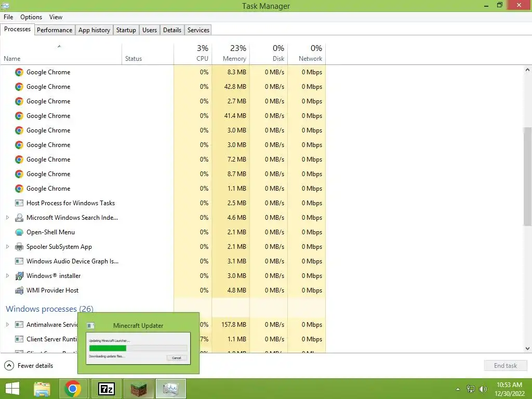Open the File menu
Image resolution: width=532 pixels, height=399 pixels.
[8, 17]
